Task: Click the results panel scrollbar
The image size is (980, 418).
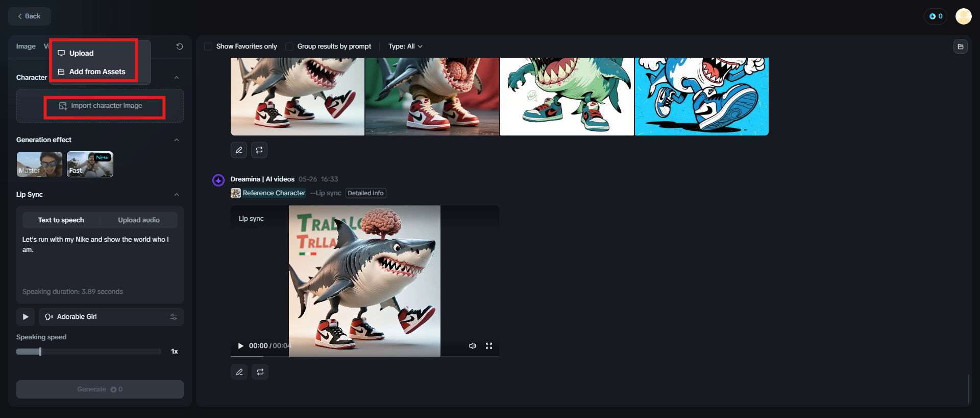Action: pos(969,389)
